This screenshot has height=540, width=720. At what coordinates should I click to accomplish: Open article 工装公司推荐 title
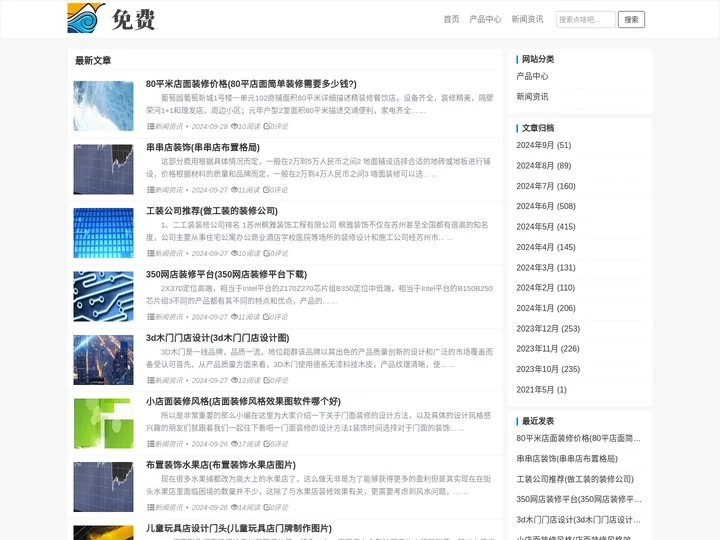212,211
